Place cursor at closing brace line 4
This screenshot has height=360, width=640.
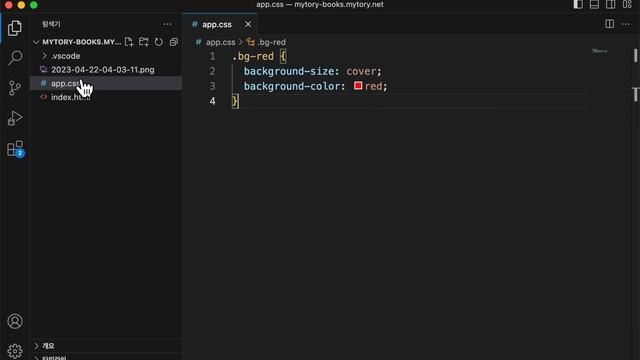[x=235, y=101]
